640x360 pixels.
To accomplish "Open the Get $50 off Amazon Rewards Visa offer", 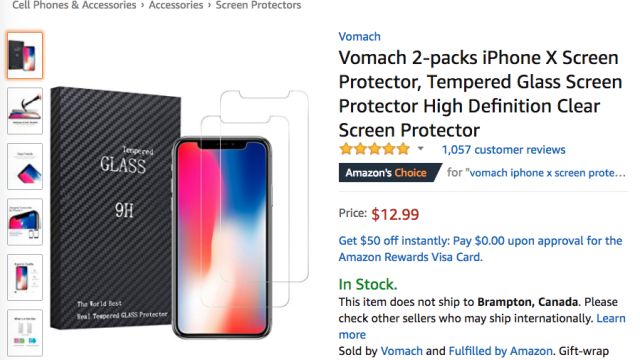I will (480, 249).
